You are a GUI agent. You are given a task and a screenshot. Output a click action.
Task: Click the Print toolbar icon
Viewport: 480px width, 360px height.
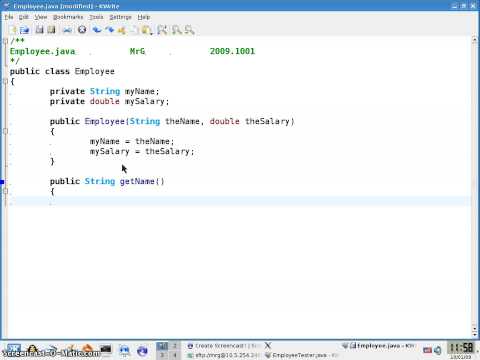[67, 30]
